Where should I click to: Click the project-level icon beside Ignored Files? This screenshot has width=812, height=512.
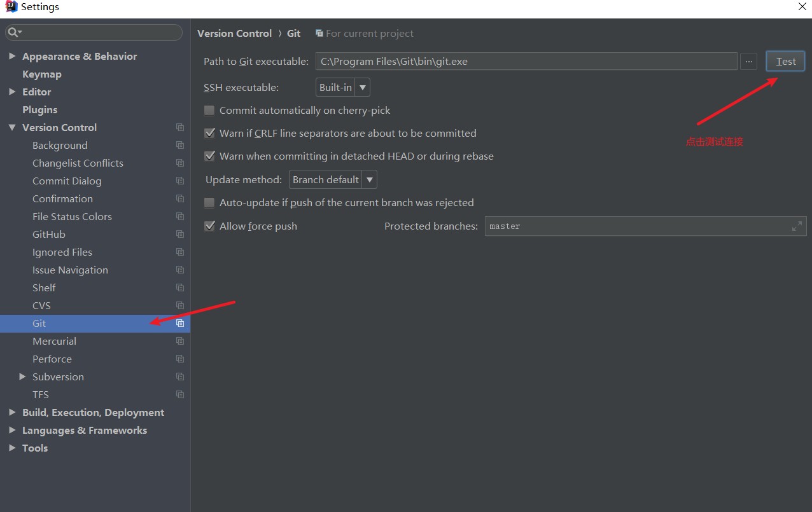pos(180,252)
